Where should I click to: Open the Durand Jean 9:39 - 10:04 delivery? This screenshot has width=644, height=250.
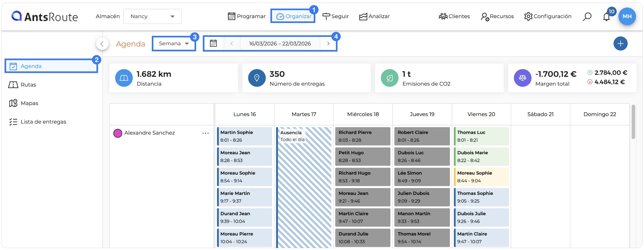(x=245, y=217)
